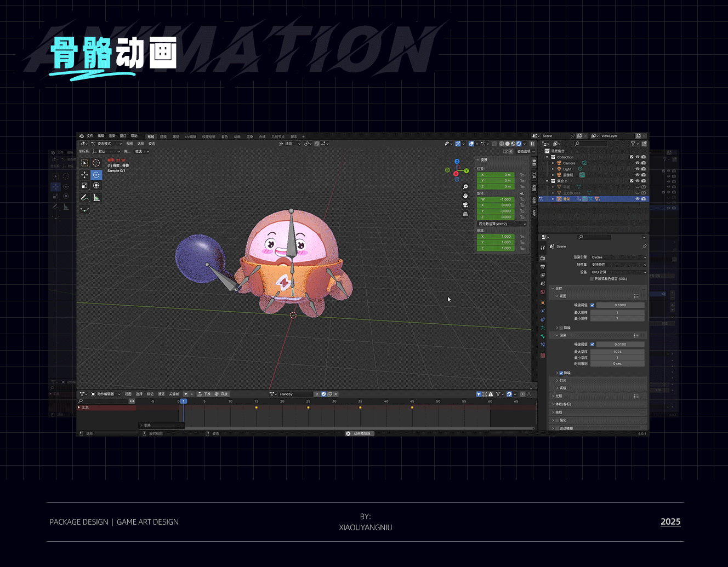728x567 pixels.
Task: Hide the Camera object in viewport
Action: 638,163
